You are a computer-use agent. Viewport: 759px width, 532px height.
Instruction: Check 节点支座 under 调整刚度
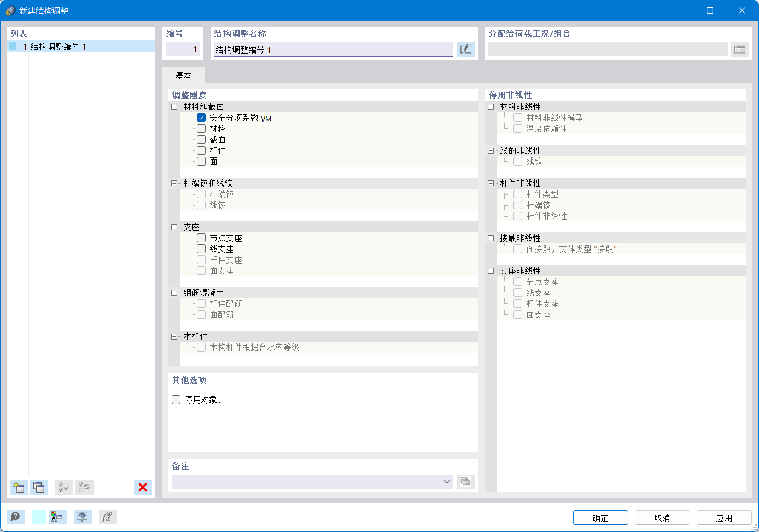click(x=201, y=238)
